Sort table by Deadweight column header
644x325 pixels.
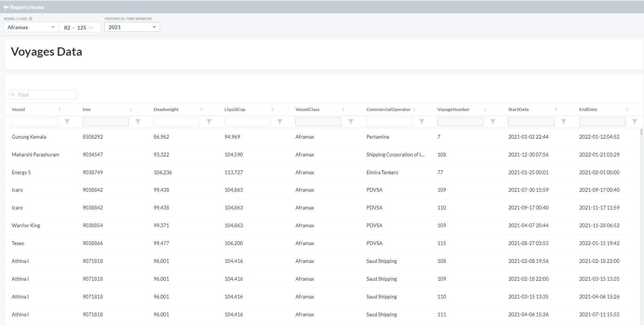(166, 109)
